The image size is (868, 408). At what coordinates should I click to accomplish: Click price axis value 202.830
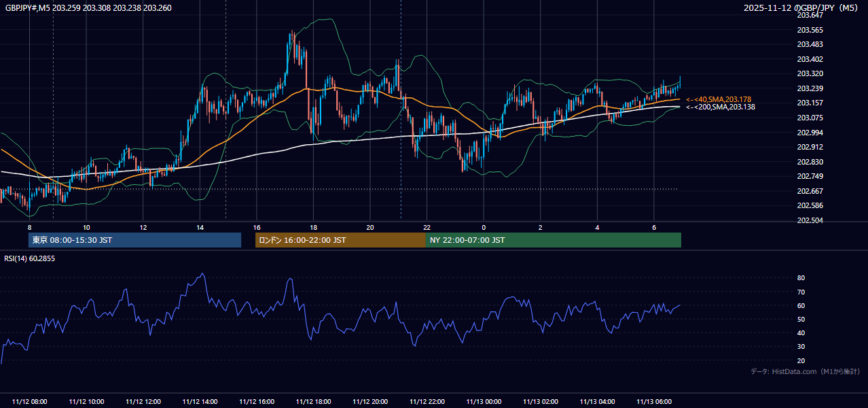click(810, 162)
